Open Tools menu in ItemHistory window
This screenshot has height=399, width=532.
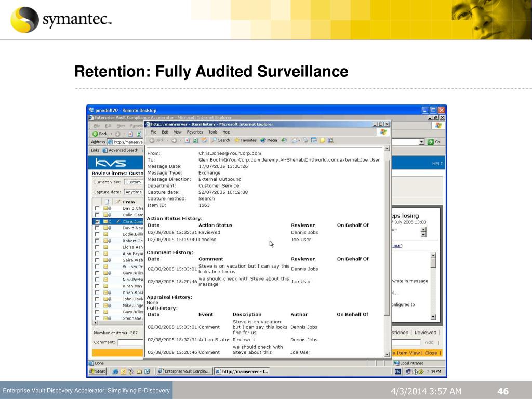pyautogui.click(x=212, y=132)
